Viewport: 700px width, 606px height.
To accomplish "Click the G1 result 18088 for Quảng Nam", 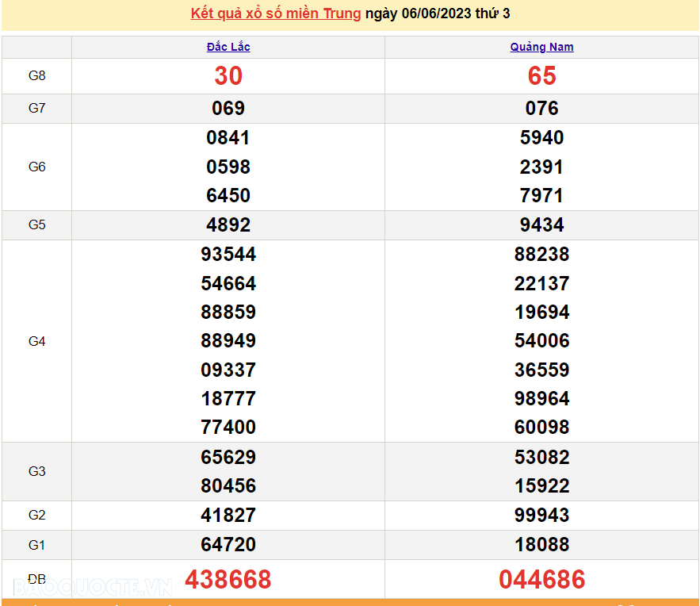I will pyautogui.click(x=541, y=545).
